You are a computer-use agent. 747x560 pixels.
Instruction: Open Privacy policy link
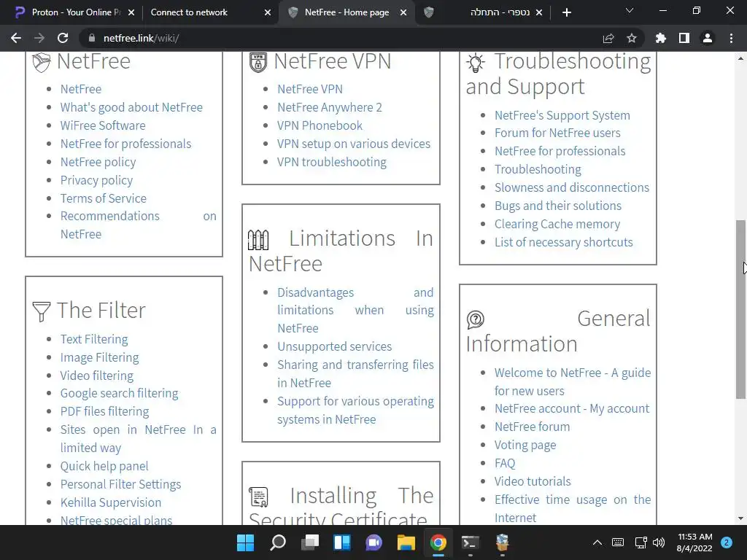click(x=97, y=180)
